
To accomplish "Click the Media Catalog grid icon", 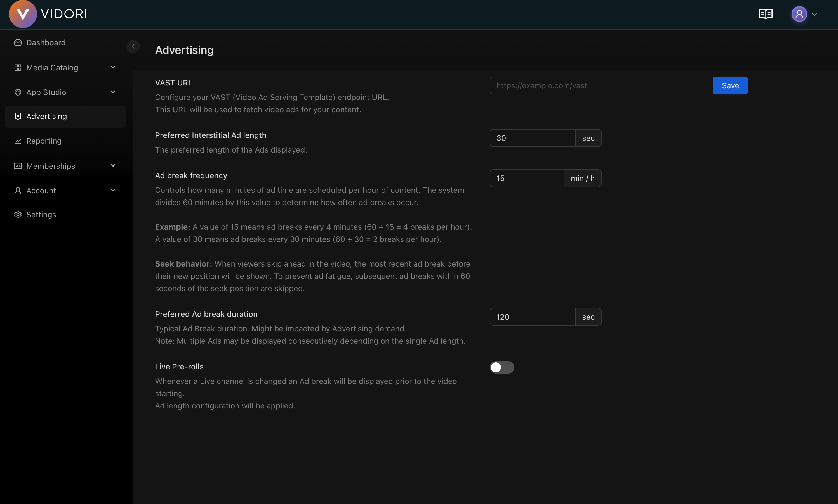I will (x=18, y=68).
